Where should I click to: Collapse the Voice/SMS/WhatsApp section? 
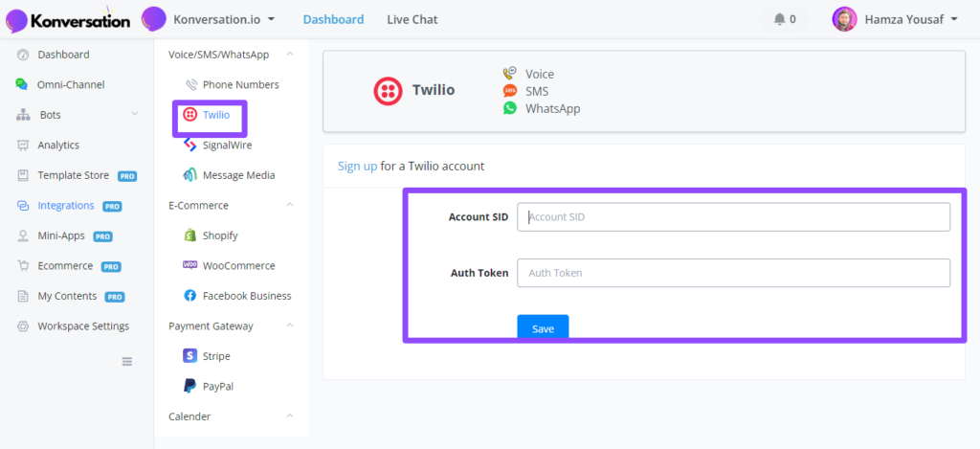click(x=289, y=55)
